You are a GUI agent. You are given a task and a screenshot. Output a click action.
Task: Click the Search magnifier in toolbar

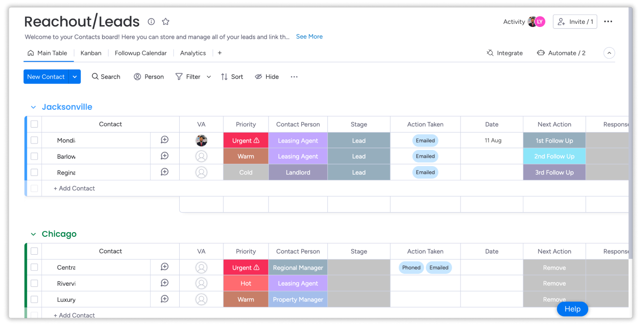tap(95, 77)
